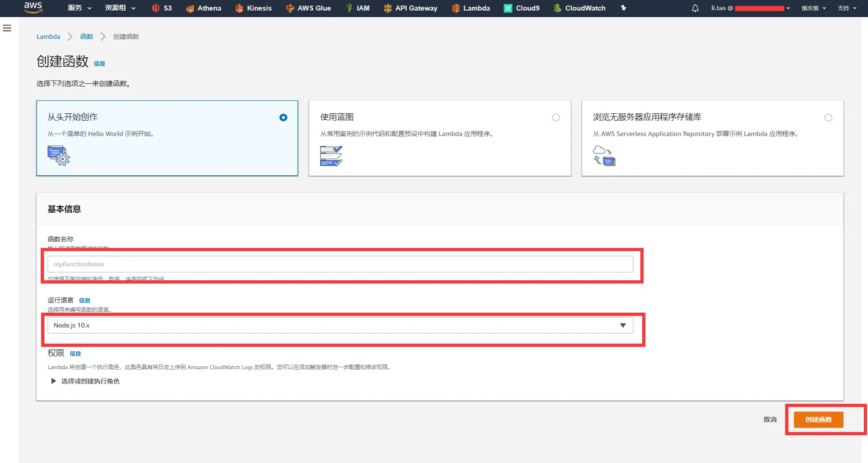Image resolution: width=868 pixels, height=463 pixels.
Task: Open the 支持 support dropdown
Action: click(847, 8)
